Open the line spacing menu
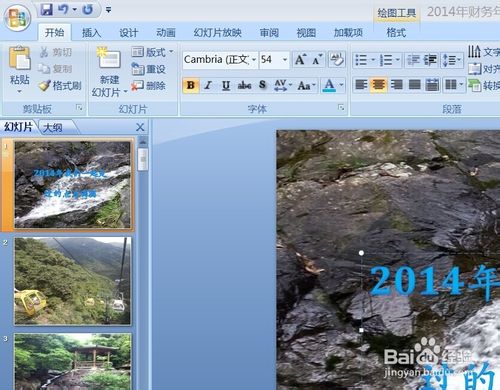This screenshot has height=390, width=500. coord(451,60)
